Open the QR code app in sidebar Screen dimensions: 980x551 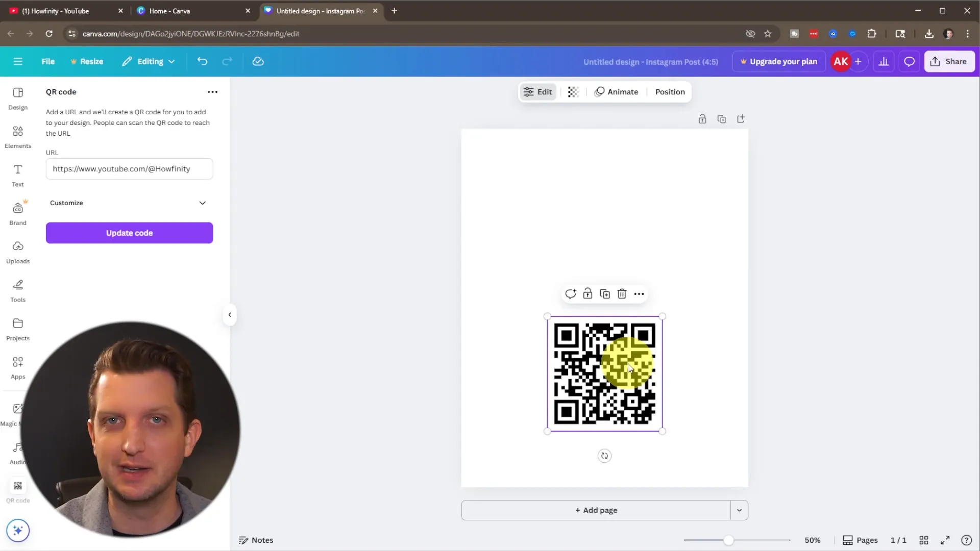[x=18, y=491]
